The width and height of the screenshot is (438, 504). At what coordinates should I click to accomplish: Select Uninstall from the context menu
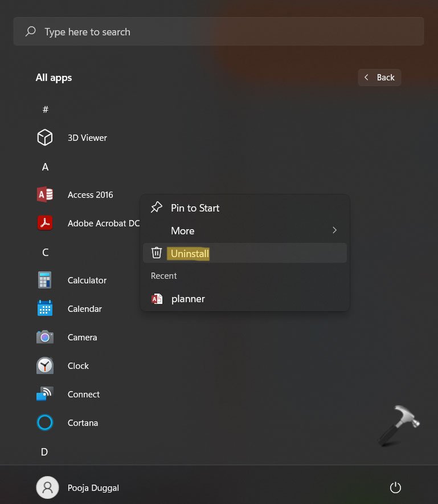tap(190, 254)
